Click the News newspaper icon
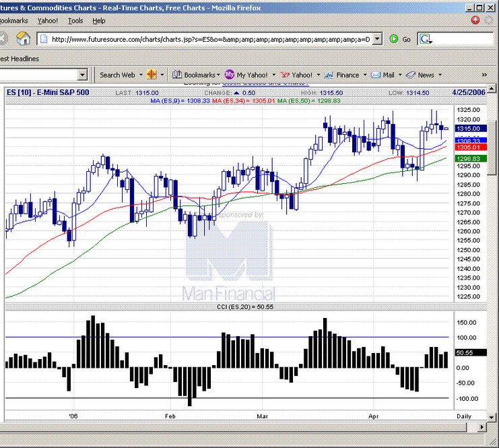499x448 pixels. 411,75
